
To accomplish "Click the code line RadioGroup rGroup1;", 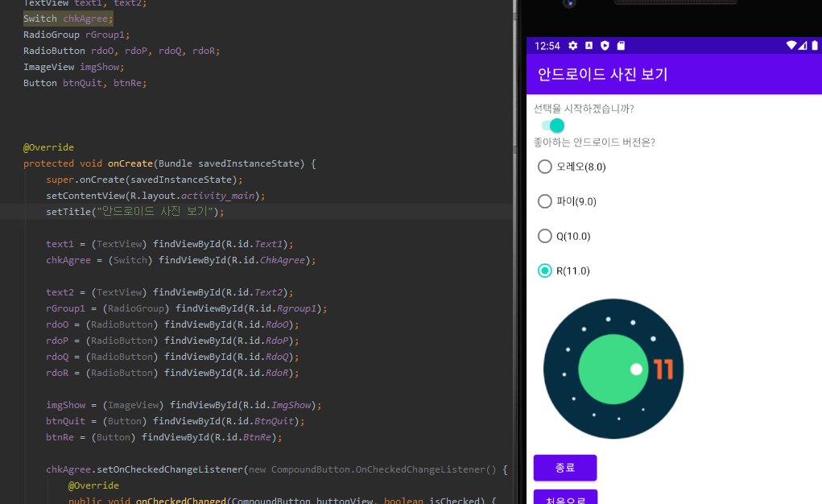I will [x=76, y=35].
